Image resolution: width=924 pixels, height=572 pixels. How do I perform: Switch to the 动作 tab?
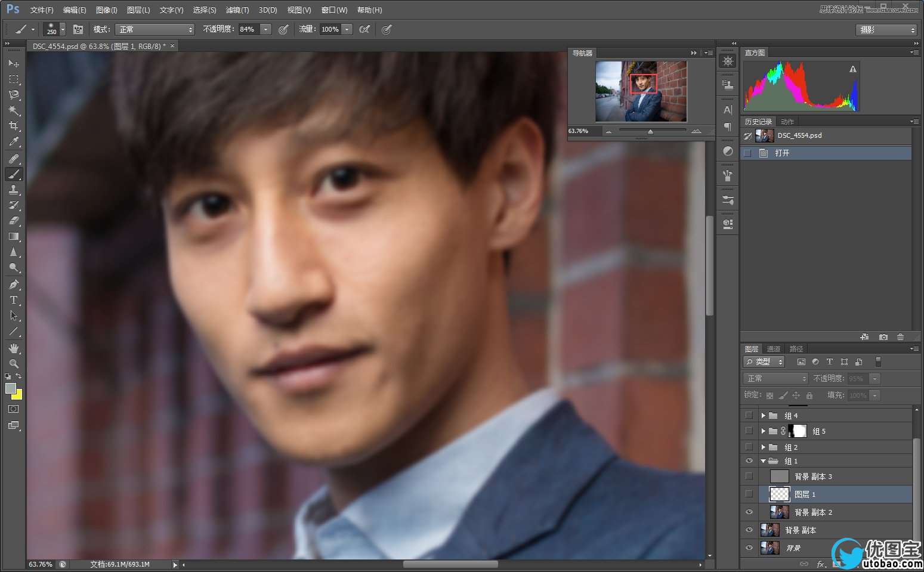[787, 122]
